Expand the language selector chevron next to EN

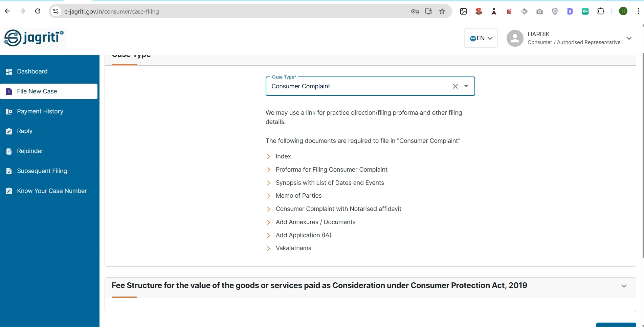click(490, 38)
